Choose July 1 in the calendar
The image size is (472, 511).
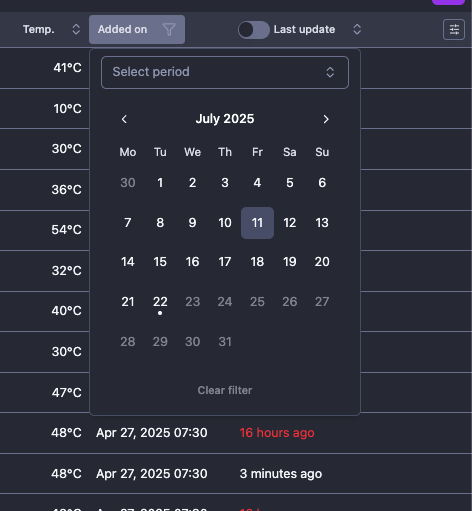(160, 183)
